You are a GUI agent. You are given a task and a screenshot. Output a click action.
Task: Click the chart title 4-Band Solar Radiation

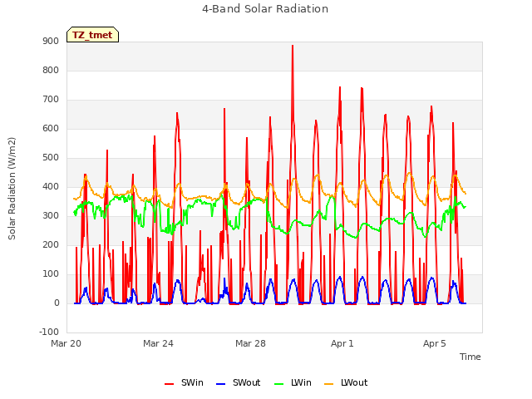click(x=265, y=9)
